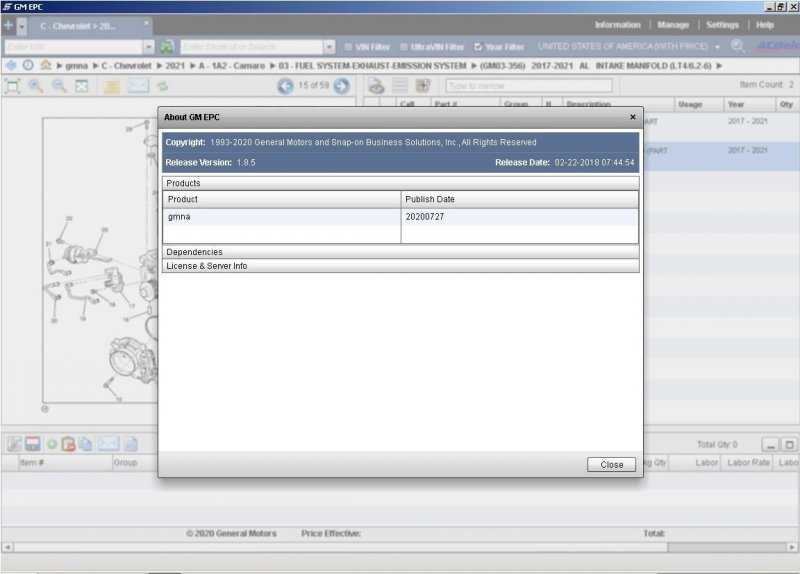Viewport: 800px width, 574px height.
Task: Expand the shortcut search dropdown arrow
Action: [329, 47]
